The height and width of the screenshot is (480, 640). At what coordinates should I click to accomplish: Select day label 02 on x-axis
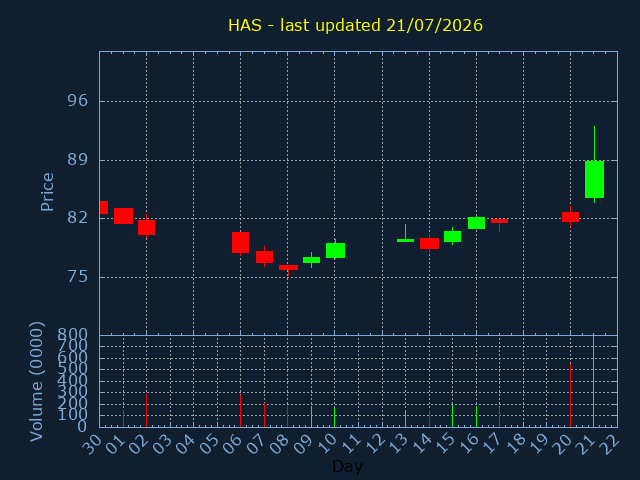[139, 443]
